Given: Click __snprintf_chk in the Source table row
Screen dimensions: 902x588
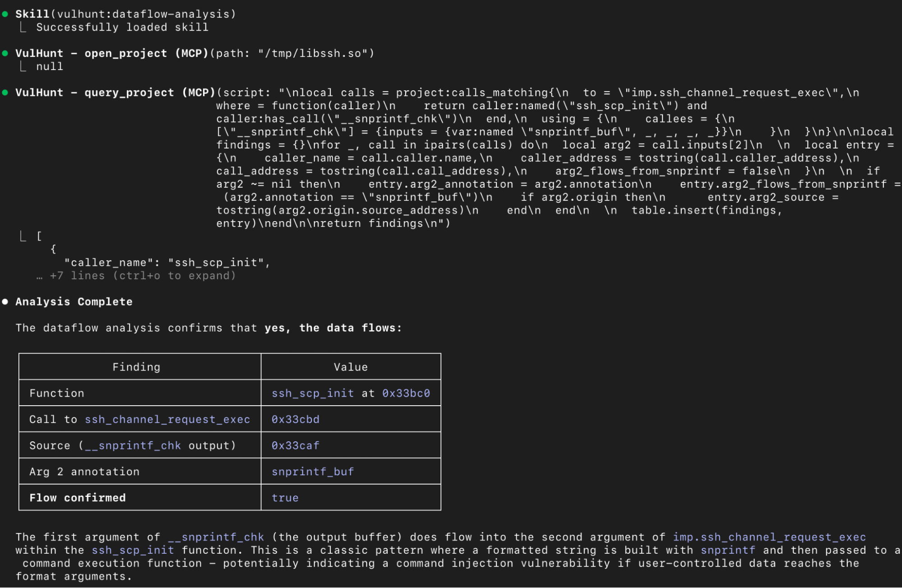Looking at the screenshot, I should coord(133,445).
